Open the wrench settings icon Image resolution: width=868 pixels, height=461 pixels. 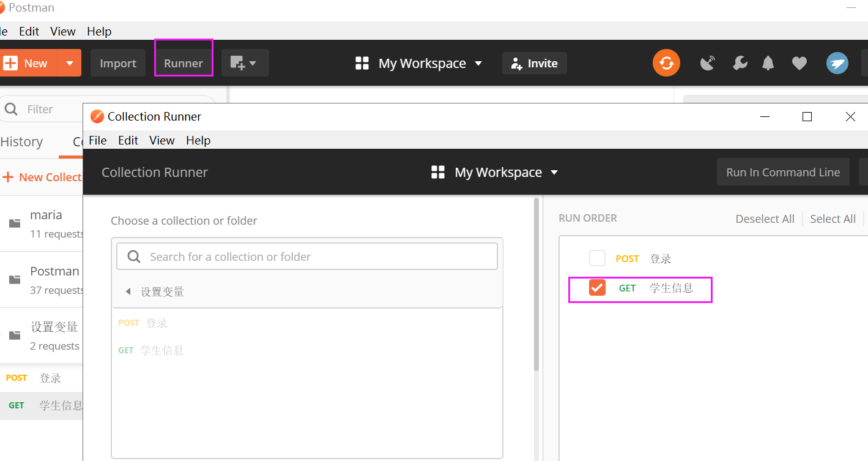pyautogui.click(x=740, y=63)
